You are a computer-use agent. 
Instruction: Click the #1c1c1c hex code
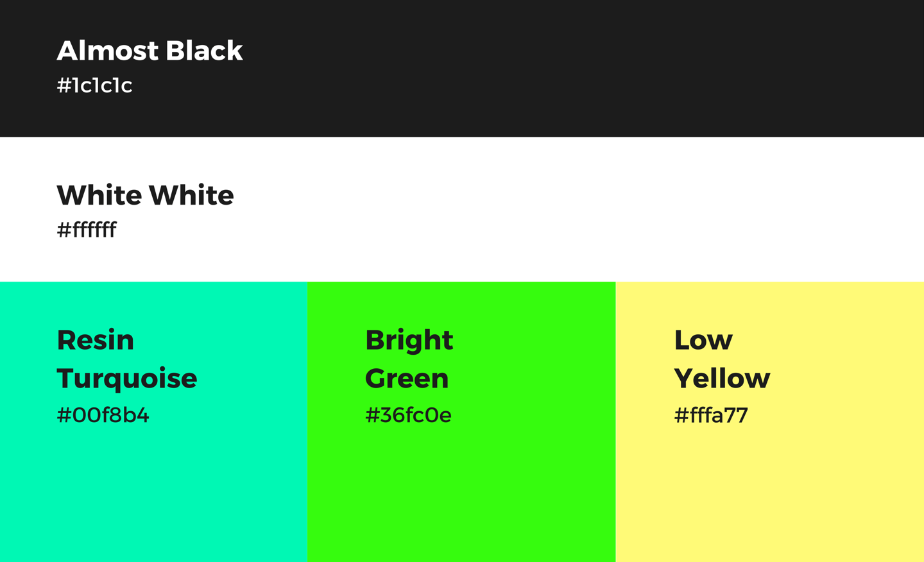(94, 85)
